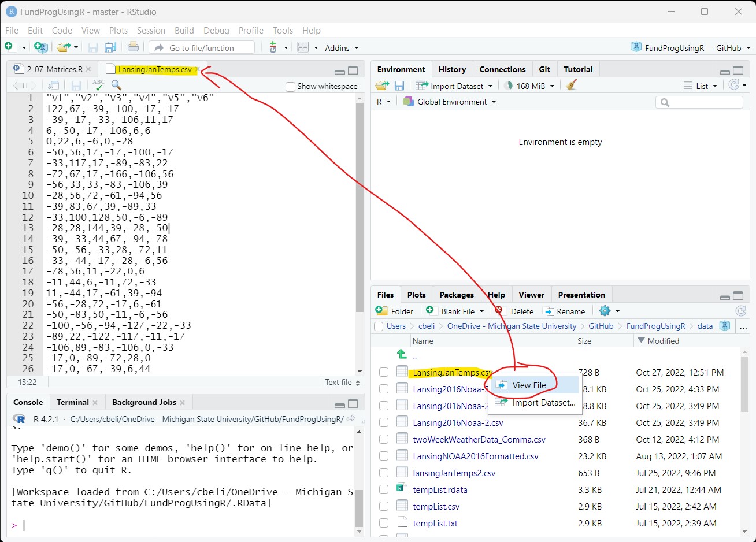The image size is (756, 542).
Task: Maximize the Console pane
Action: 353,403
